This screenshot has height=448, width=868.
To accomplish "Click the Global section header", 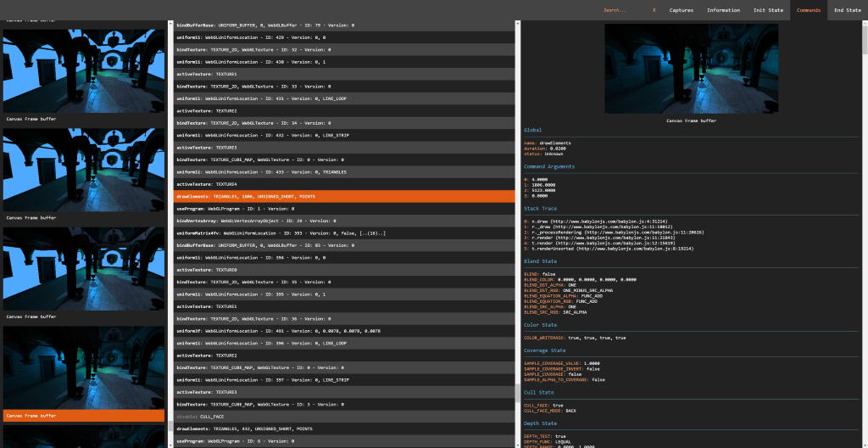I will pyautogui.click(x=532, y=131).
